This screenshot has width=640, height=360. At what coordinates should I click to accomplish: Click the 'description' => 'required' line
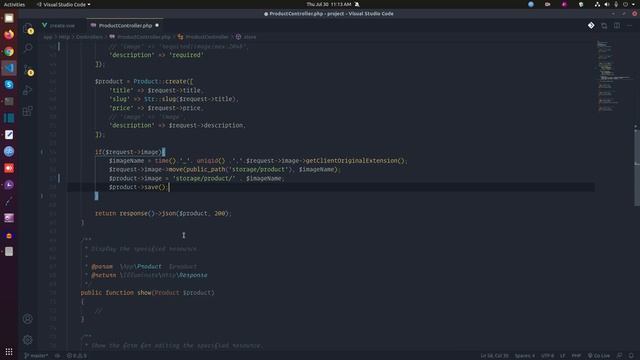pos(156,55)
